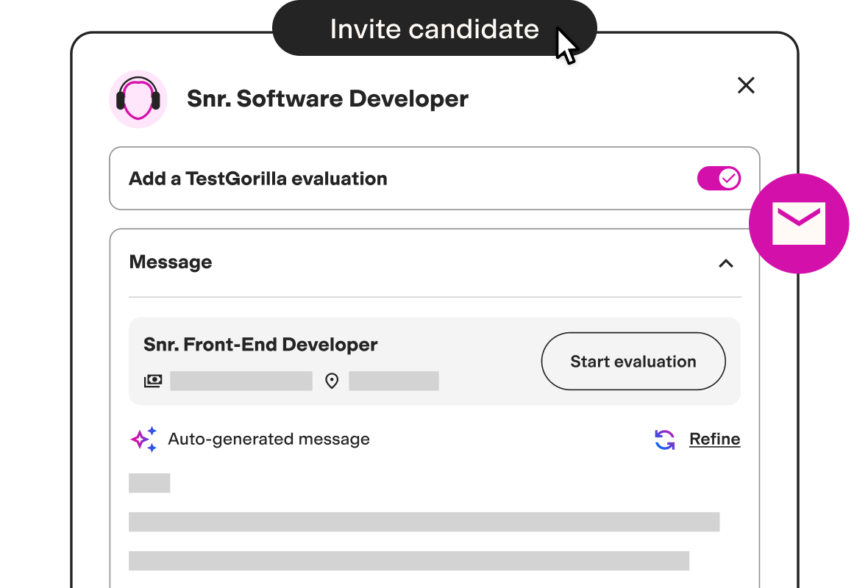This screenshot has height=588, width=868.
Task: Click the salary banknote icon
Action: (x=153, y=381)
